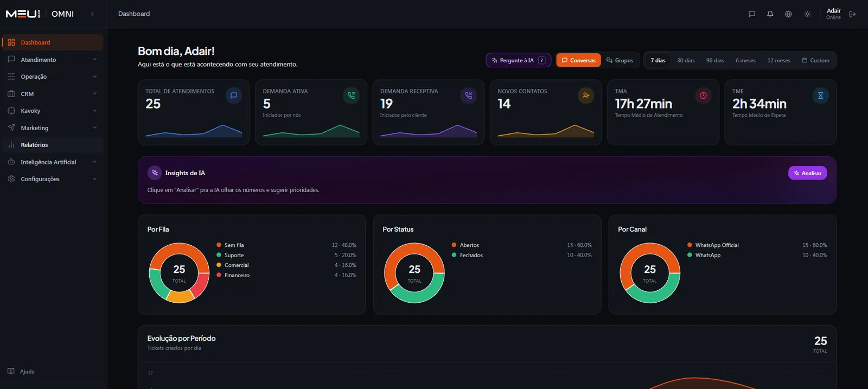Screen dimensions: 868x389
Task: Select the 90 dias period tab
Action: (x=715, y=60)
